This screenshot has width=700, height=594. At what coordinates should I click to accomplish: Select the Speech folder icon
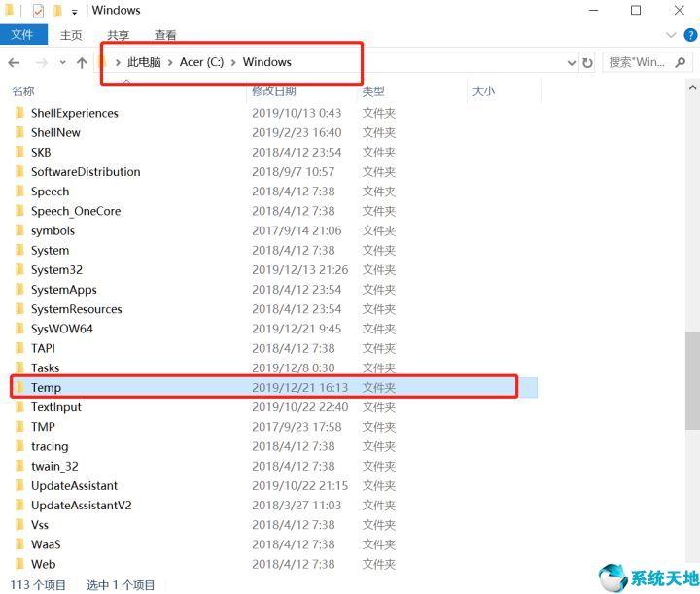tap(19, 192)
